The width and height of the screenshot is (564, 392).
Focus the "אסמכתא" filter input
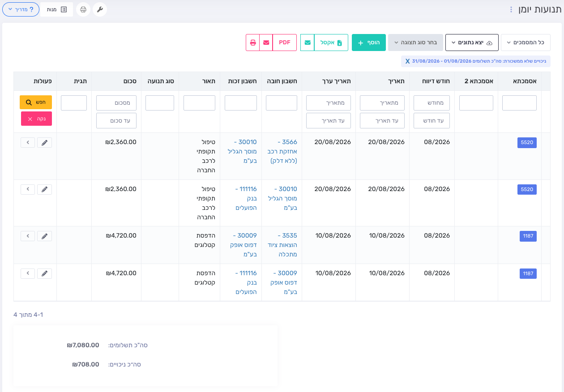(519, 103)
